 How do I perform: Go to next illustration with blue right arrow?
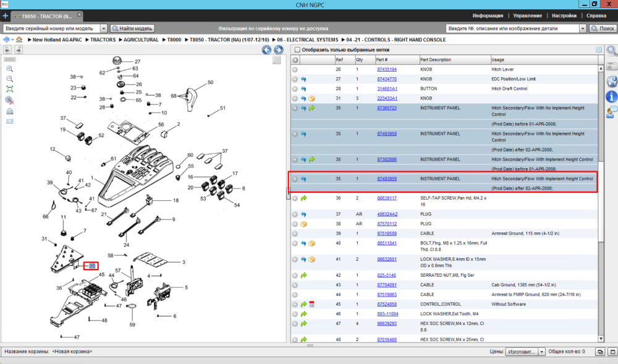[x=278, y=49]
